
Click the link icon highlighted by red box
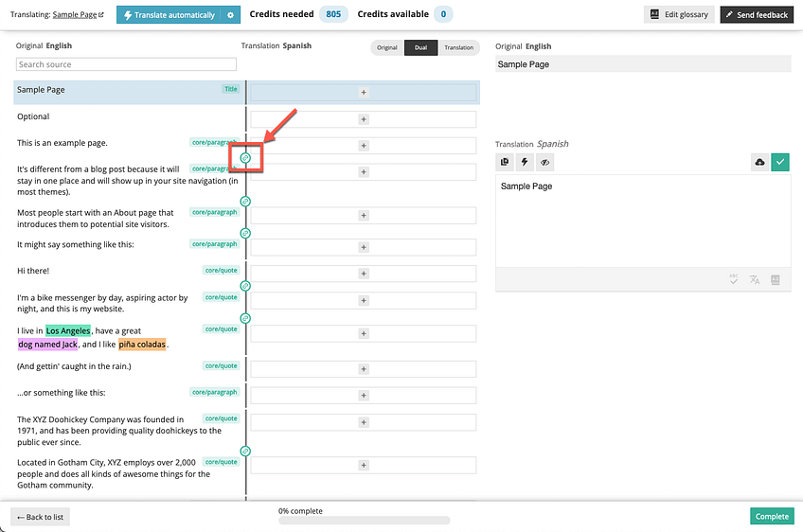tap(246, 157)
